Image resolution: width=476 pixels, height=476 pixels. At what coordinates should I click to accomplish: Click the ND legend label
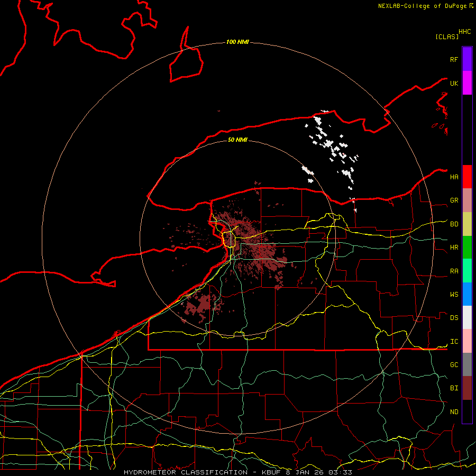click(454, 412)
